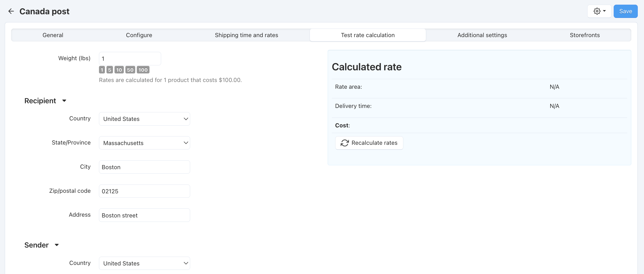The width and height of the screenshot is (644, 274).
Task: Click the rates calculated for $100.00 note
Action: click(x=170, y=80)
